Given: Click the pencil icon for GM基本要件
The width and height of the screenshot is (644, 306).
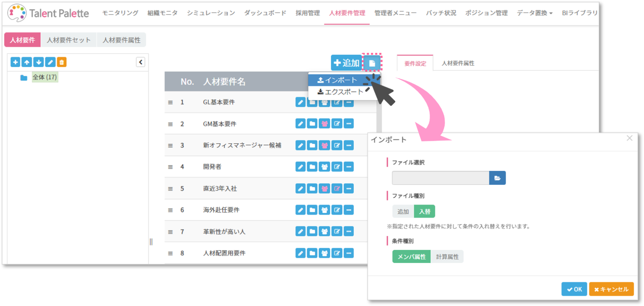Looking at the screenshot, I should point(300,123).
